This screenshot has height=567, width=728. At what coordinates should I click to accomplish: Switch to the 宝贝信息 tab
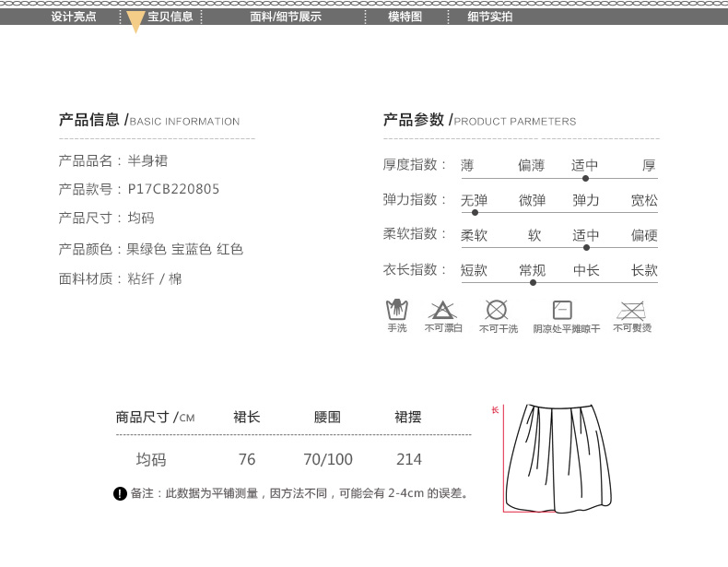tap(170, 17)
